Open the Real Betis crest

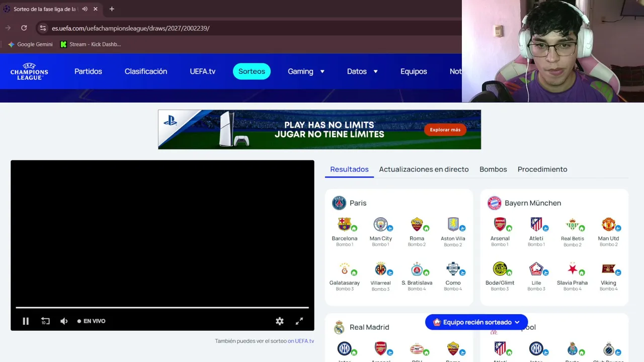coord(572,224)
